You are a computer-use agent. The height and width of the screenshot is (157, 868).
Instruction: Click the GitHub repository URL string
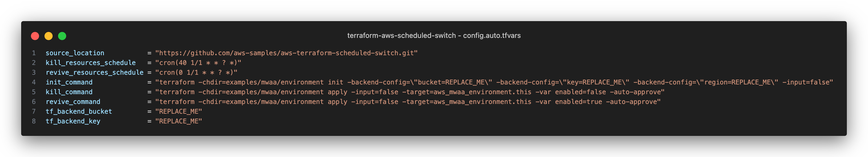click(x=286, y=53)
